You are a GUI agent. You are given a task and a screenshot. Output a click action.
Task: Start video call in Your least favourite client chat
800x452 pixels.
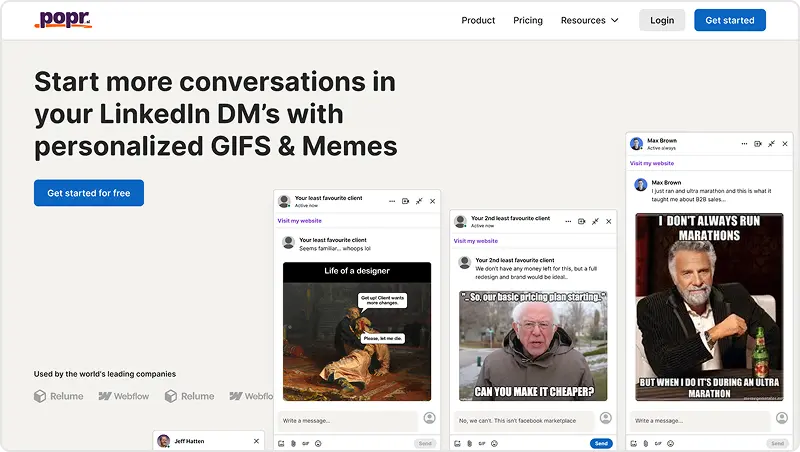coord(405,201)
